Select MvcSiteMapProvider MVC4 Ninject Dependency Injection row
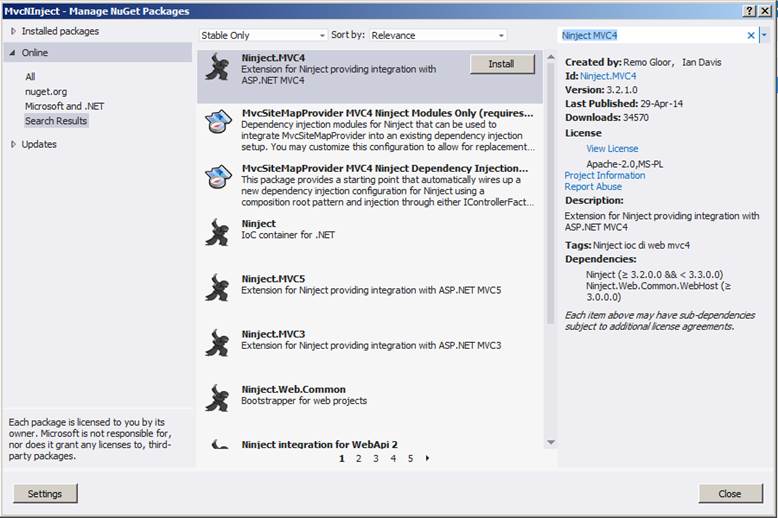This screenshot has height=518, width=778. point(370,186)
